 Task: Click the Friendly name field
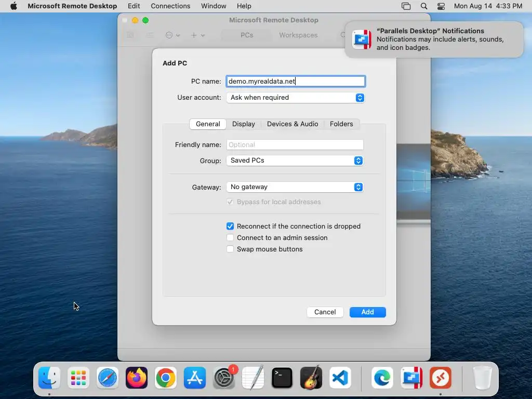click(295, 145)
